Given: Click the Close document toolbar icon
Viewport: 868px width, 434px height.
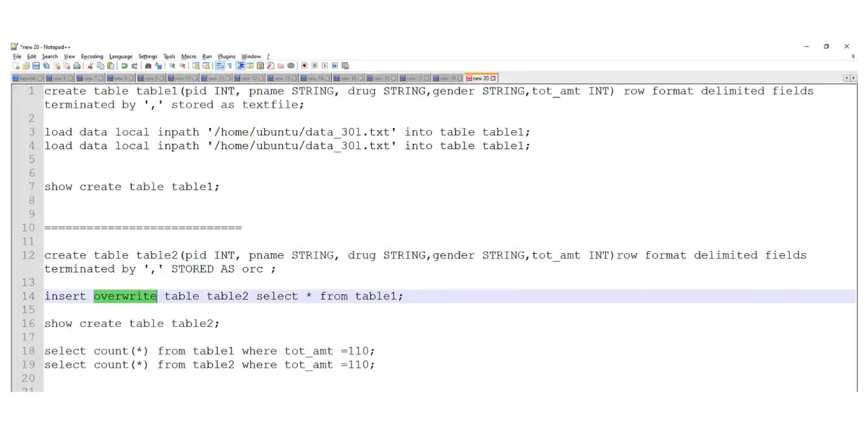Looking at the screenshot, I should [x=56, y=65].
